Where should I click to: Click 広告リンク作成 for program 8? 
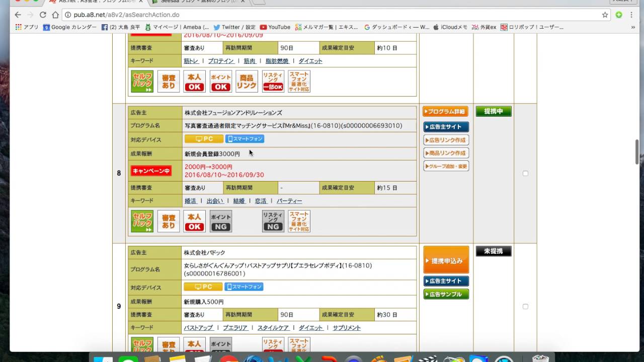pos(446,140)
